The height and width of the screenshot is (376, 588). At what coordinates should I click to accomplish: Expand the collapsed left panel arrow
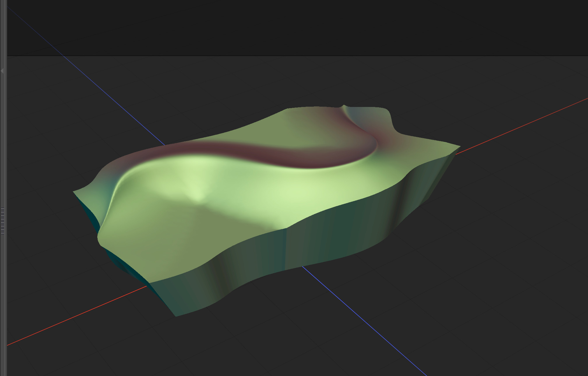tap(2, 71)
